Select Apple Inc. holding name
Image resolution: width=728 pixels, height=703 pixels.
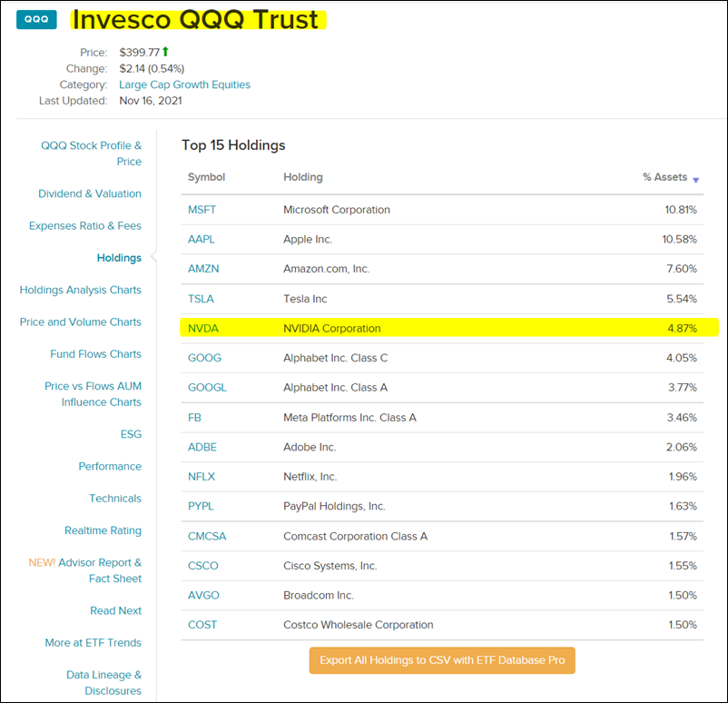(308, 239)
